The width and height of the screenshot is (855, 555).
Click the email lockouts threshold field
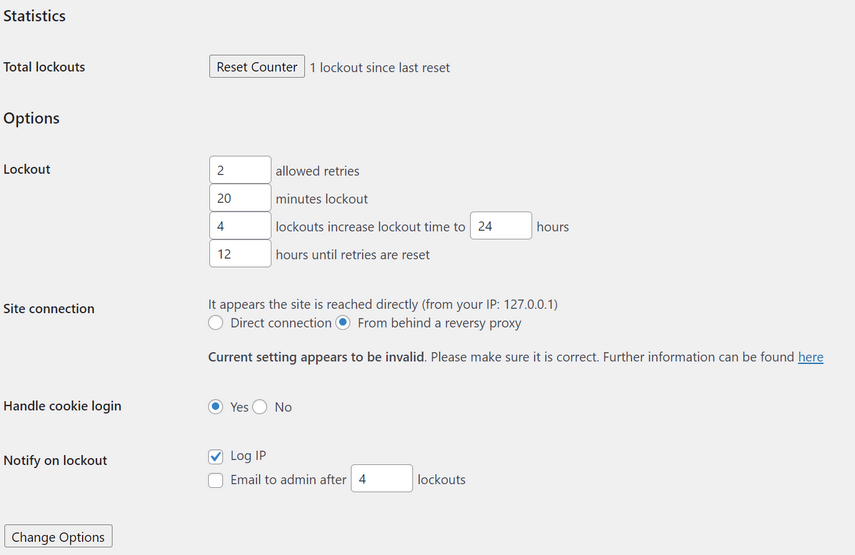[x=381, y=479]
